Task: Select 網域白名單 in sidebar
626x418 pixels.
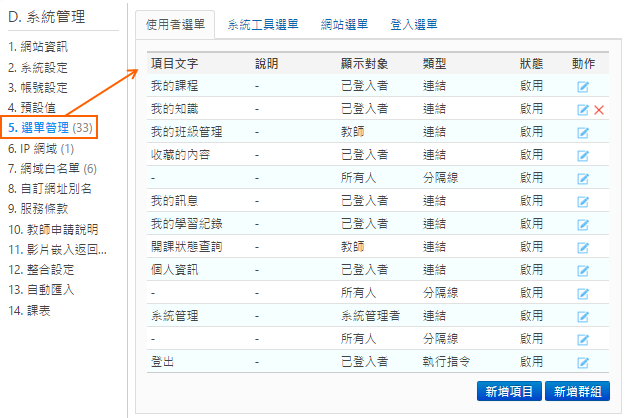Action: [x=51, y=168]
